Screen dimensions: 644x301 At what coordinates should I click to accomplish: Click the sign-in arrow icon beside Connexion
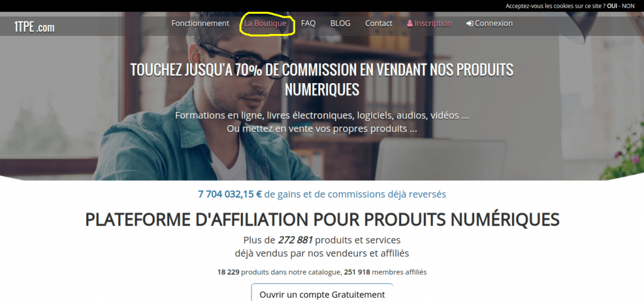pos(470,23)
